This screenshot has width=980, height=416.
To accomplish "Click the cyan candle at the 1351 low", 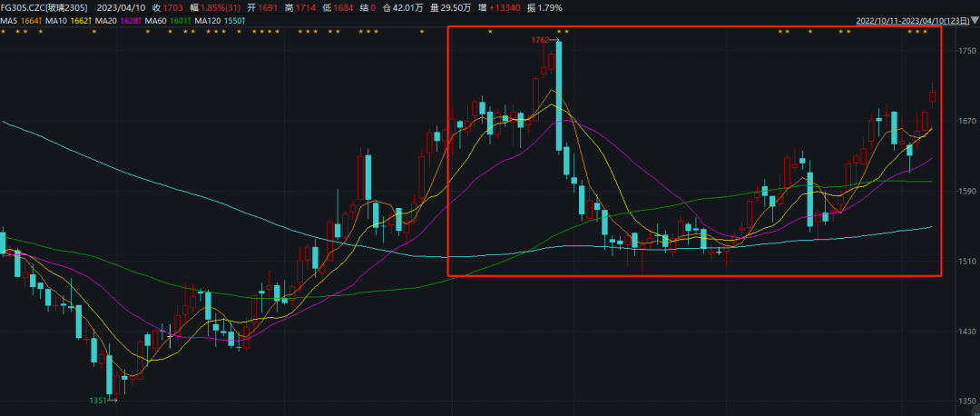I will 110,372.
